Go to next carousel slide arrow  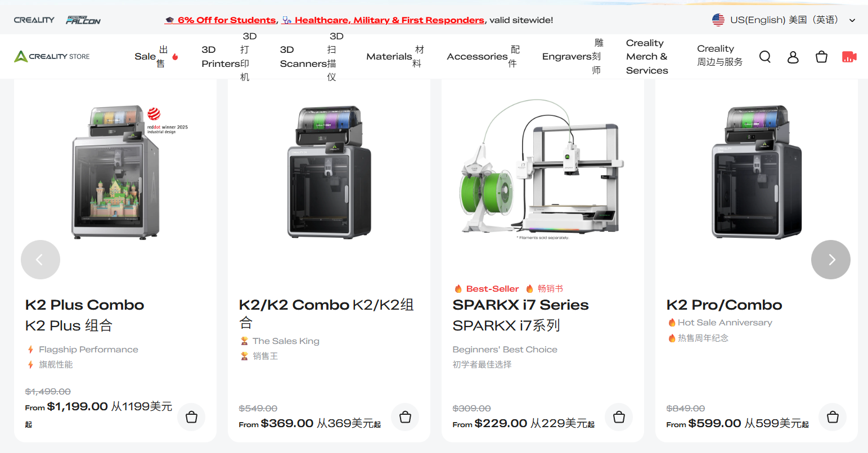point(831,260)
